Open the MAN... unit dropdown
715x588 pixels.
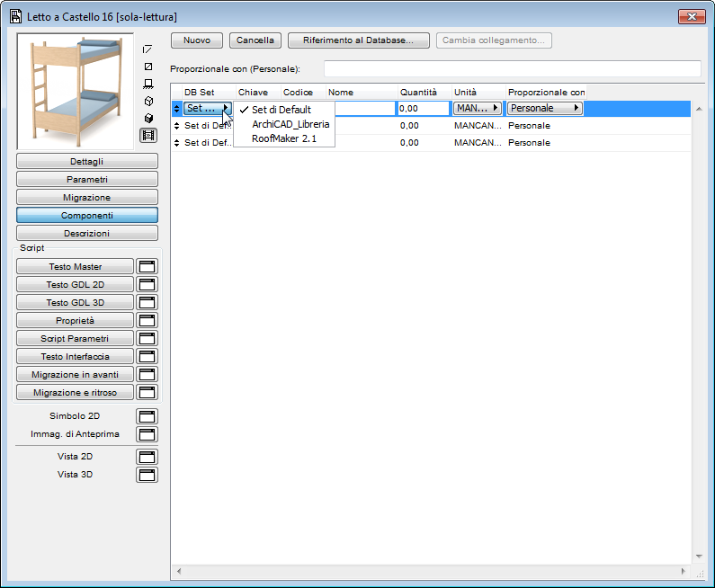click(477, 109)
